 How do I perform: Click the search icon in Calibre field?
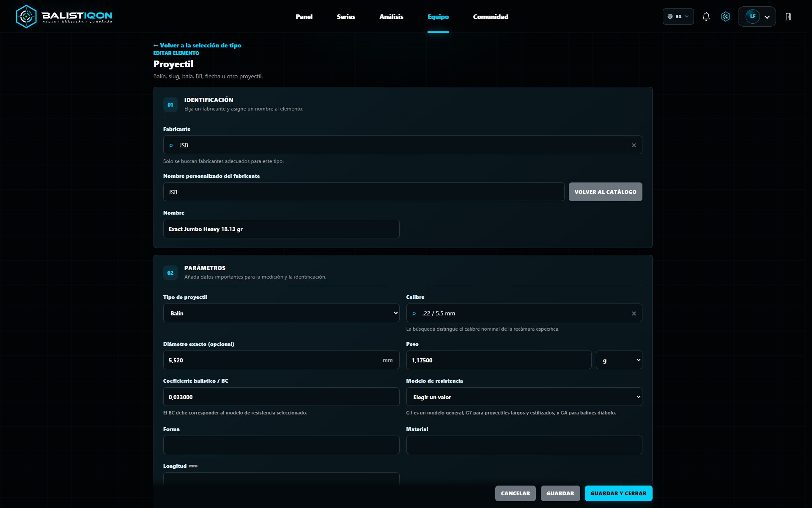(x=414, y=313)
